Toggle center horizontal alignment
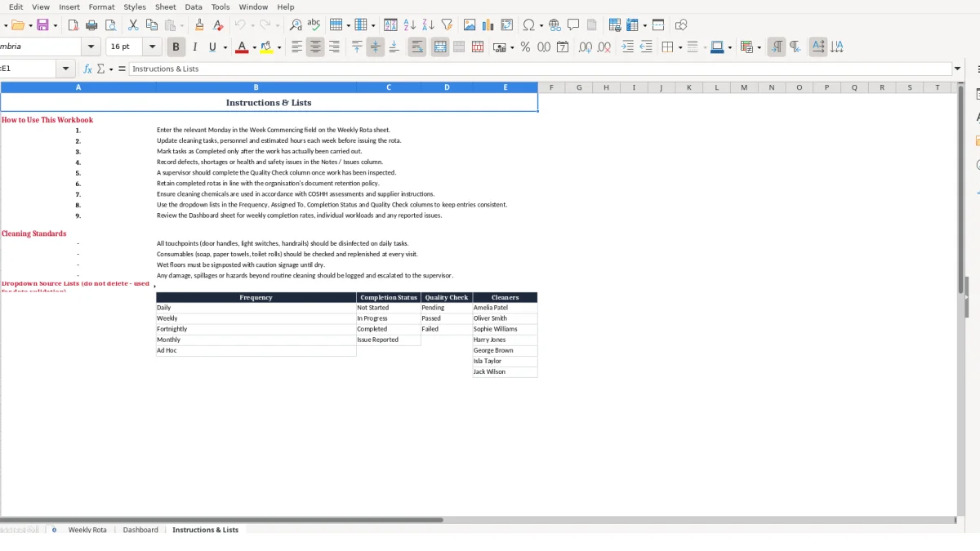980x551 pixels. coord(315,47)
